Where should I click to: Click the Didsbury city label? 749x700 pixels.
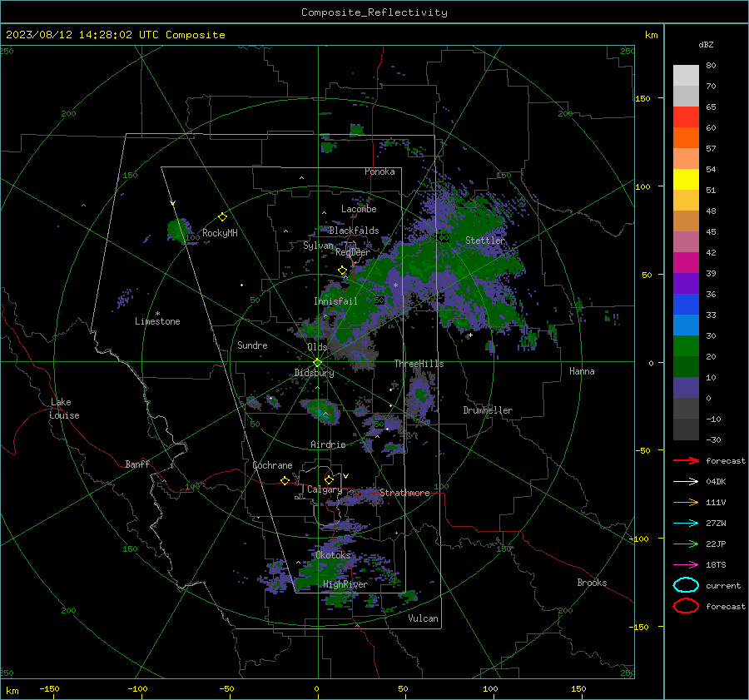314,373
